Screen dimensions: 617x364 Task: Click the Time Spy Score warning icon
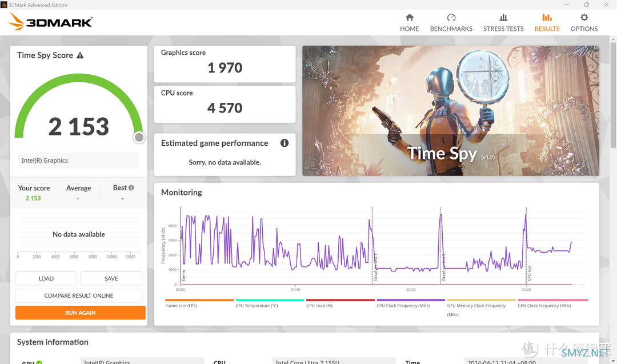(x=80, y=55)
